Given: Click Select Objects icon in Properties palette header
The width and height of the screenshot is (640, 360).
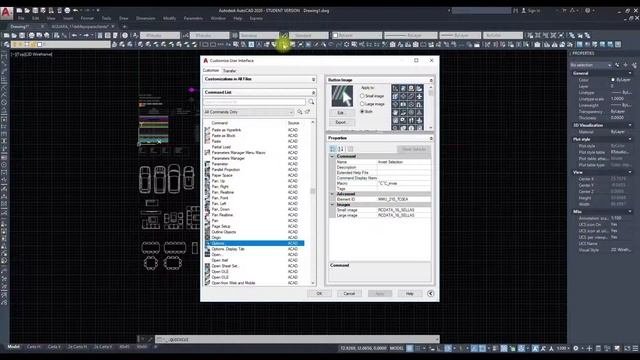Looking at the screenshot, I should 625,65.
